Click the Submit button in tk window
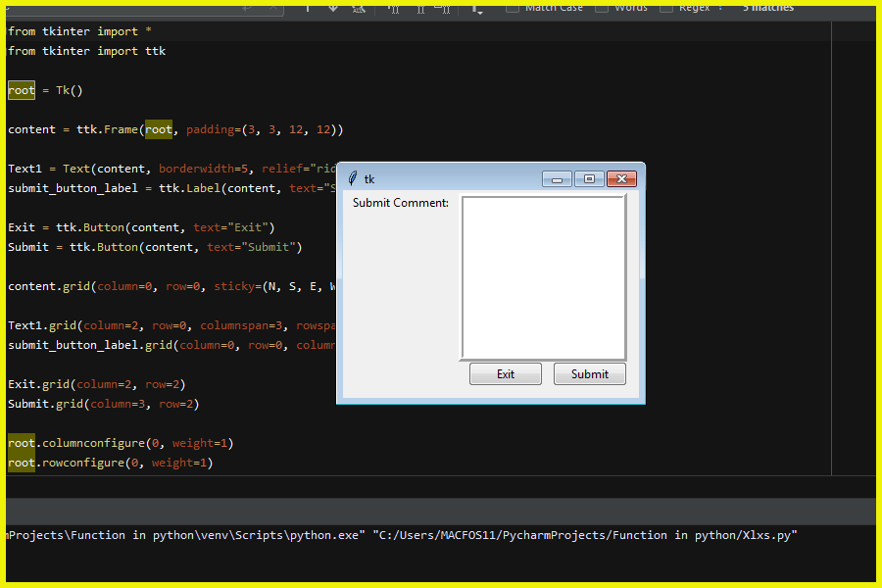Image resolution: width=882 pixels, height=588 pixels. coord(590,374)
